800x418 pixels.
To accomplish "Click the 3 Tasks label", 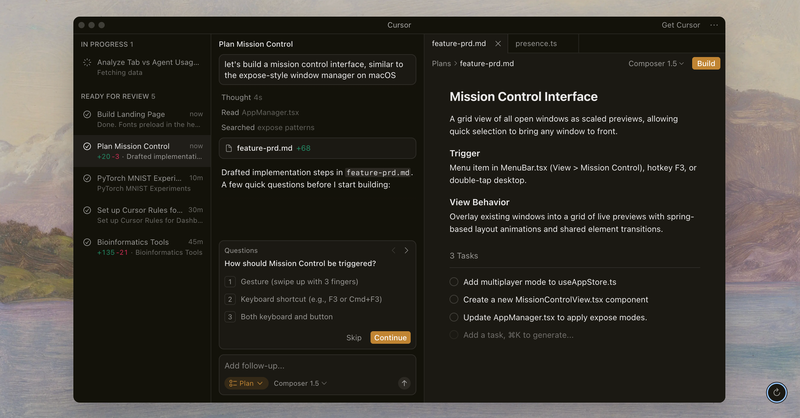I will pos(463,256).
